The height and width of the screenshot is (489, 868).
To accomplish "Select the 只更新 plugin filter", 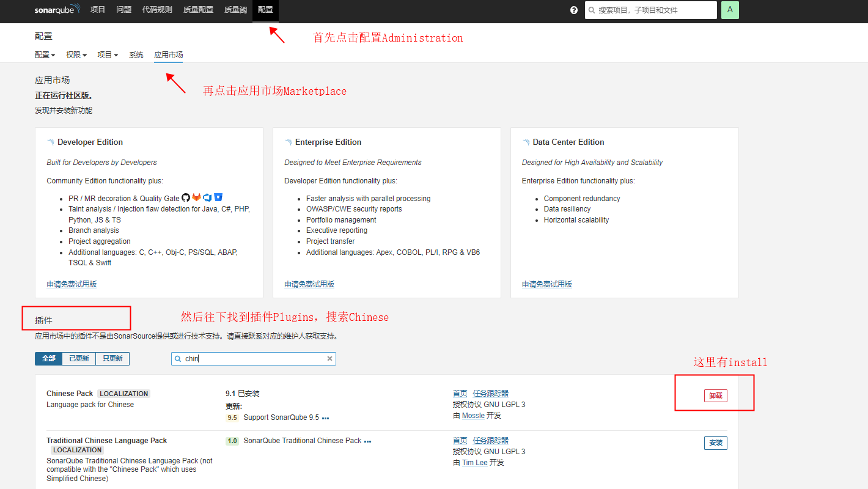I will click(112, 359).
